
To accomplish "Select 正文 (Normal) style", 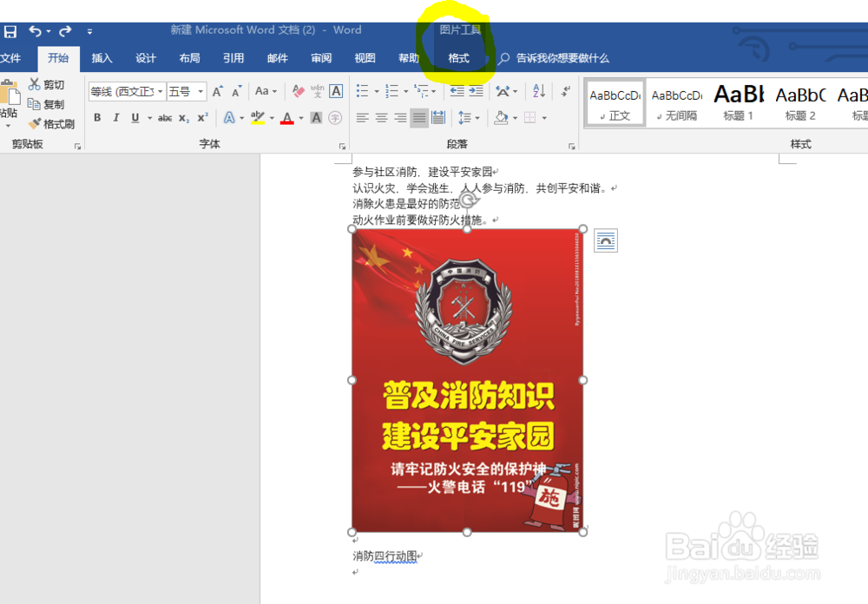I will (615, 103).
